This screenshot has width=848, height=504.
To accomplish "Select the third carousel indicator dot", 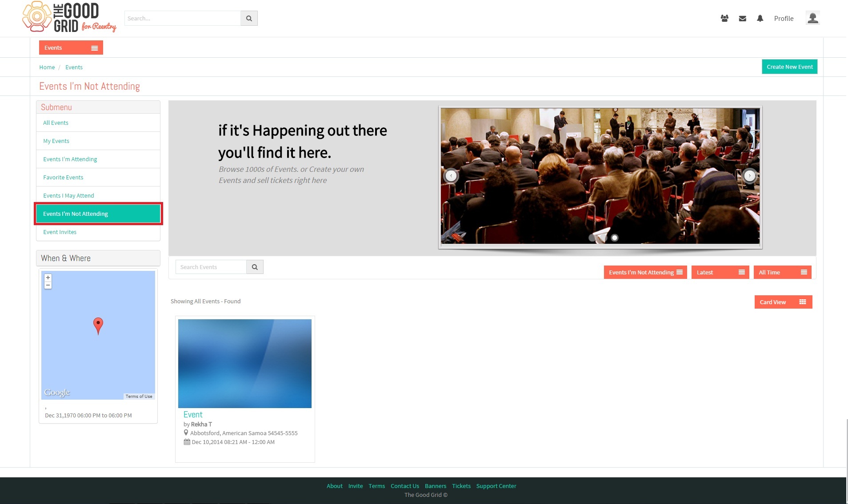I will pyautogui.click(x=615, y=238).
